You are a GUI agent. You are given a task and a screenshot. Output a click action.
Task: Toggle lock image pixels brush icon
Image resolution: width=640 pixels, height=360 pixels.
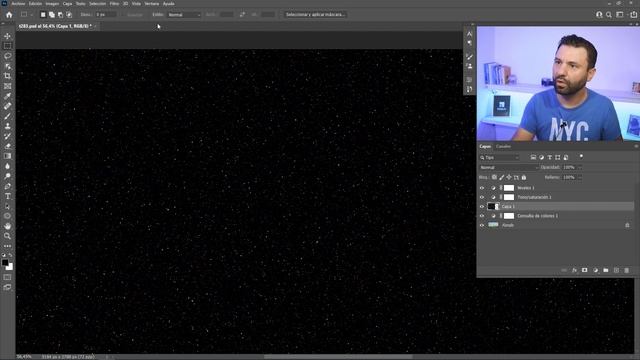coord(502,178)
